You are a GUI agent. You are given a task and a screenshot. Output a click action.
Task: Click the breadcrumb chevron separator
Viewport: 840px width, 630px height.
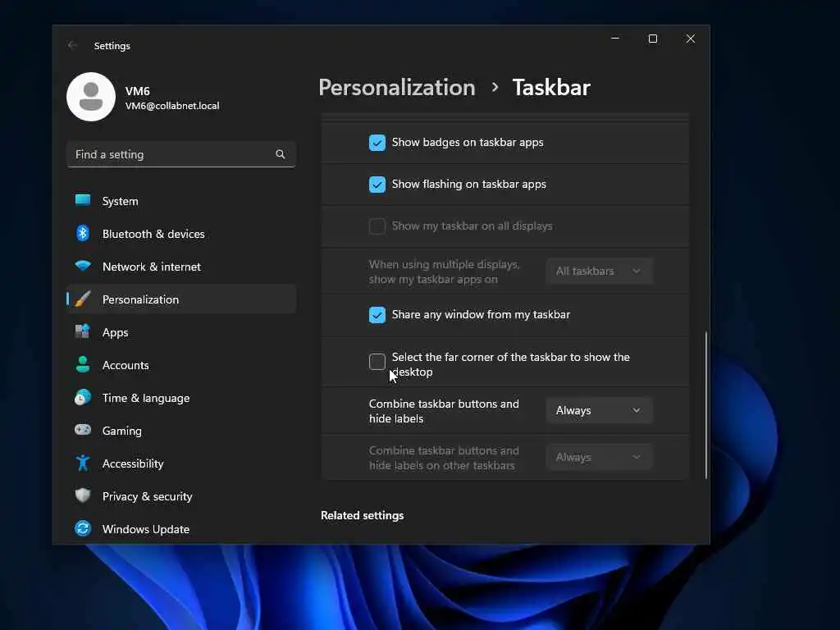tap(495, 87)
